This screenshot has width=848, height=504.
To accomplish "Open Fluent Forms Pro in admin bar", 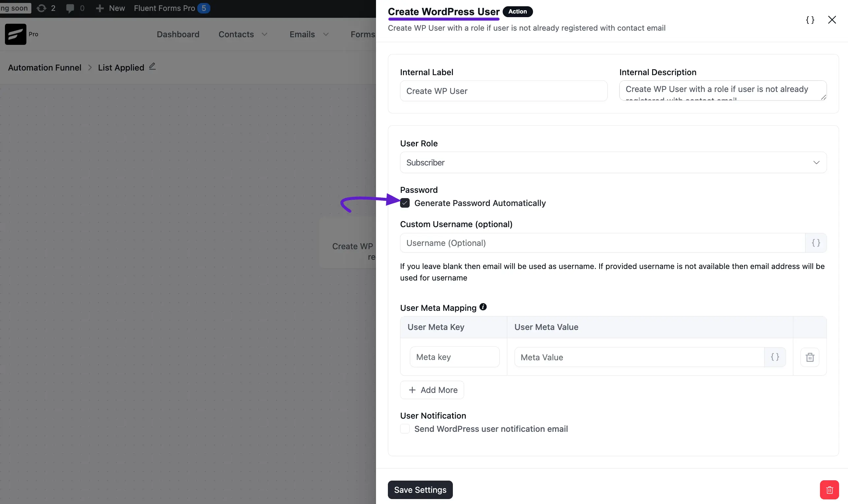I will coord(165,8).
